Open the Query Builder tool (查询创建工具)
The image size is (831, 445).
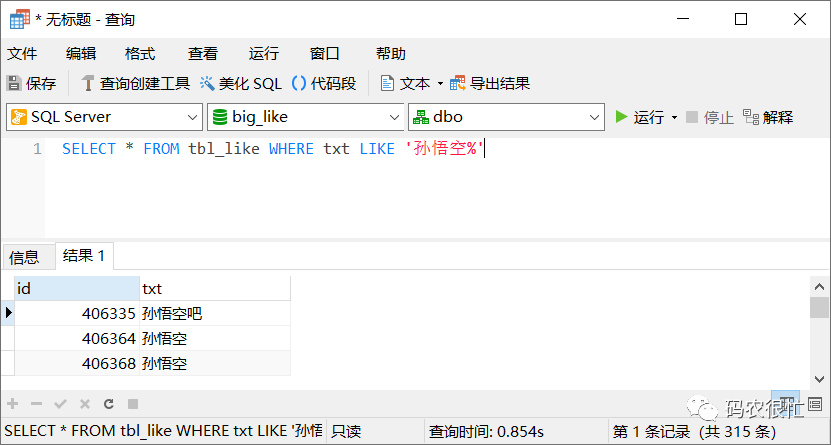[x=135, y=83]
